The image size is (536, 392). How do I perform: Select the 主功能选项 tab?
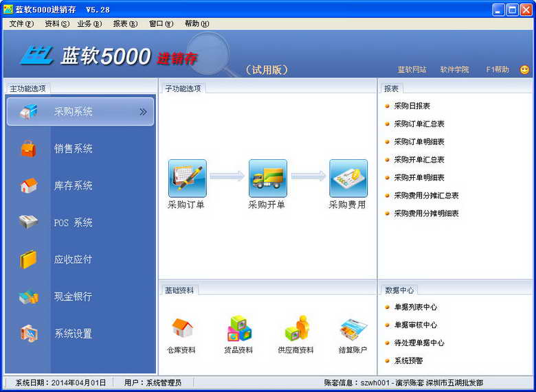pos(28,89)
